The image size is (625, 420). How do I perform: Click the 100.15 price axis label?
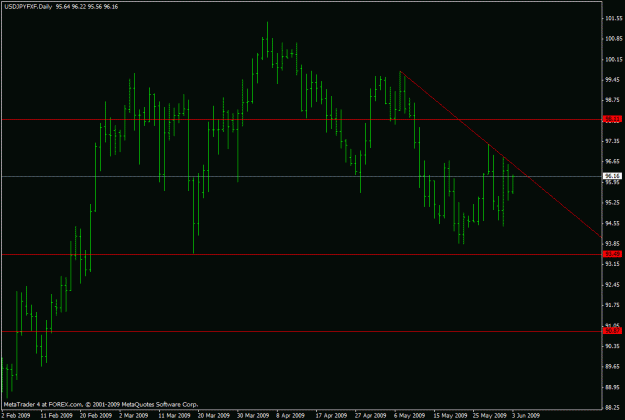click(x=614, y=59)
